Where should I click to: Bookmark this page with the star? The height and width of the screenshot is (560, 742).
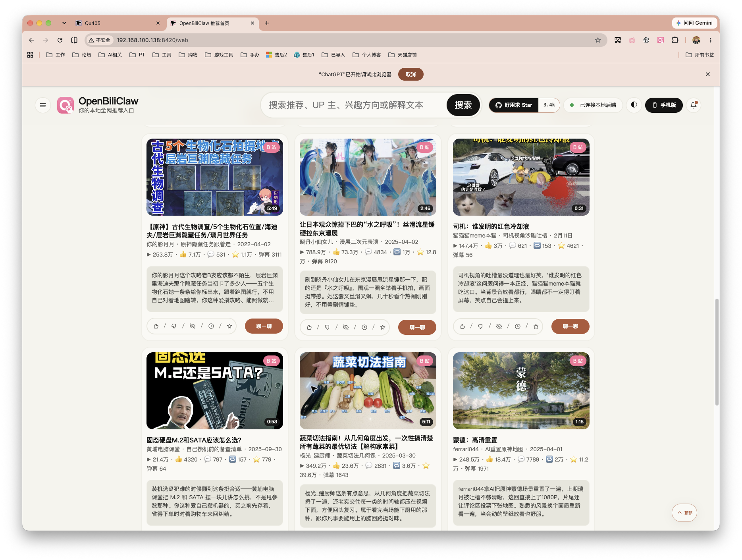[598, 40]
